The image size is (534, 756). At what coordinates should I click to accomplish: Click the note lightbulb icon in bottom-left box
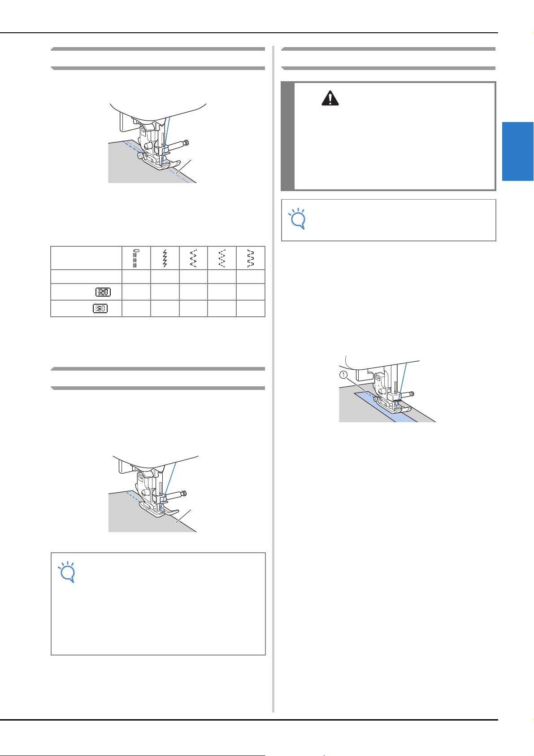pyautogui.click(x=67, y=572)
